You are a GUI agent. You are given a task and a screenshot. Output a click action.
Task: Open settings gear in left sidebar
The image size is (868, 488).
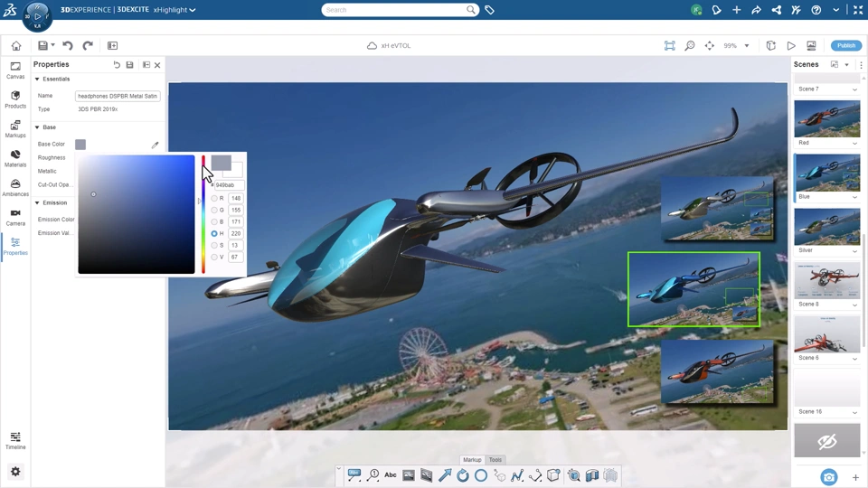(15, 472)
